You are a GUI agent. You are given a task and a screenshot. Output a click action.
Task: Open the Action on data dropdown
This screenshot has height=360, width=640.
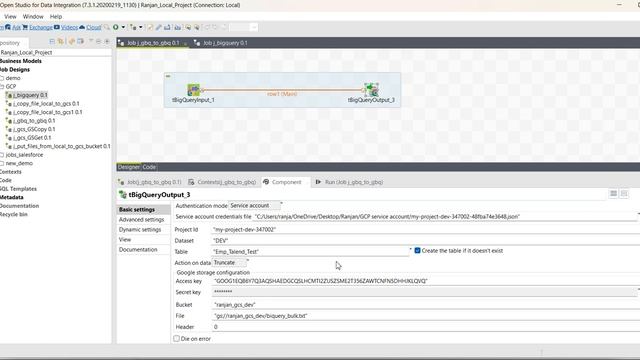click(229, 262)
